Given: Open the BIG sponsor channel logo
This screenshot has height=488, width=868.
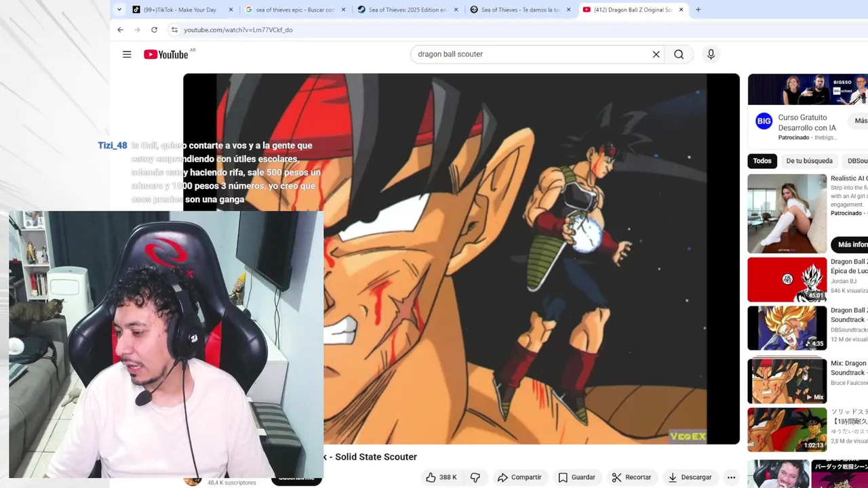Looking at the screenshot, I should [x=764, y=121].
